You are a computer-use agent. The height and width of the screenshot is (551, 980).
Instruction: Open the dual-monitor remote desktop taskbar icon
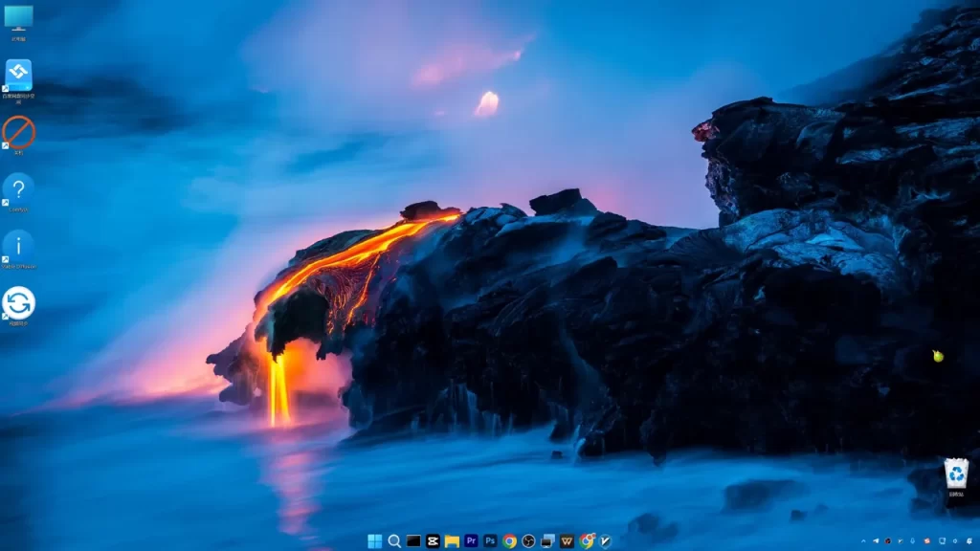pyautogui.click(x=547, y=541)
